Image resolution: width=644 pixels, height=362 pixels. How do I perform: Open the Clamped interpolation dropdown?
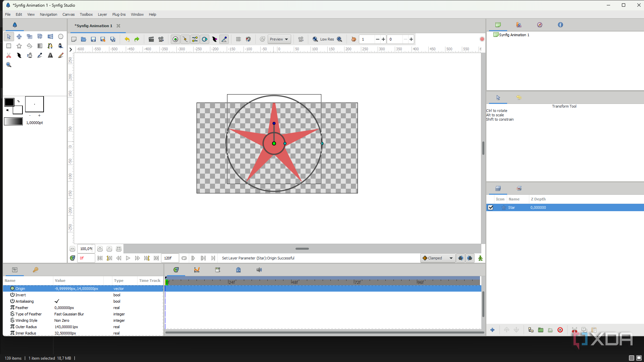point(438,258)
